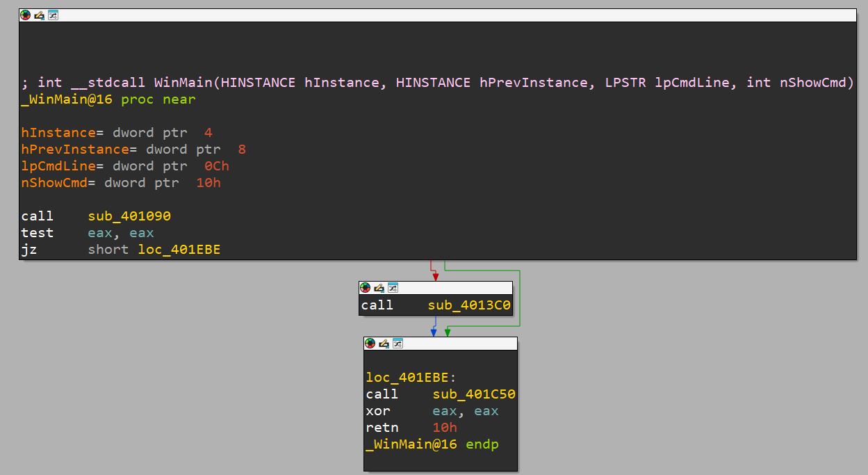Click the jz mnemonic in the WinMain node

(29, 250)
